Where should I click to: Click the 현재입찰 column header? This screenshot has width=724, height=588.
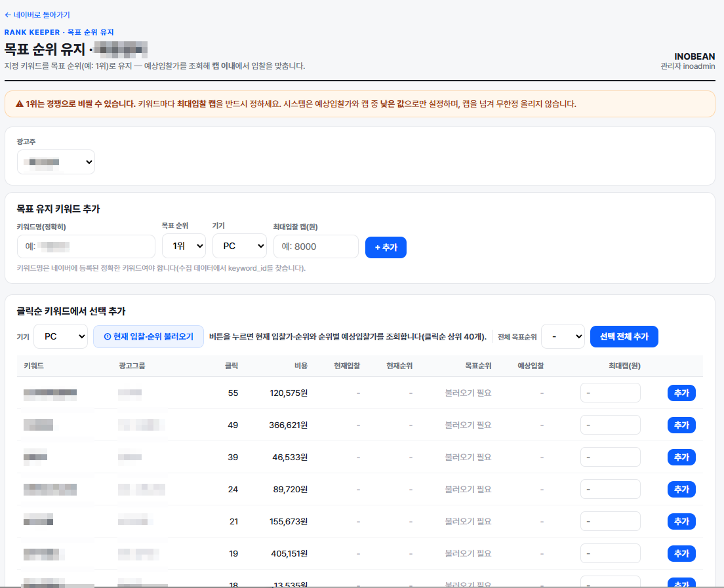tap(347, 366)
